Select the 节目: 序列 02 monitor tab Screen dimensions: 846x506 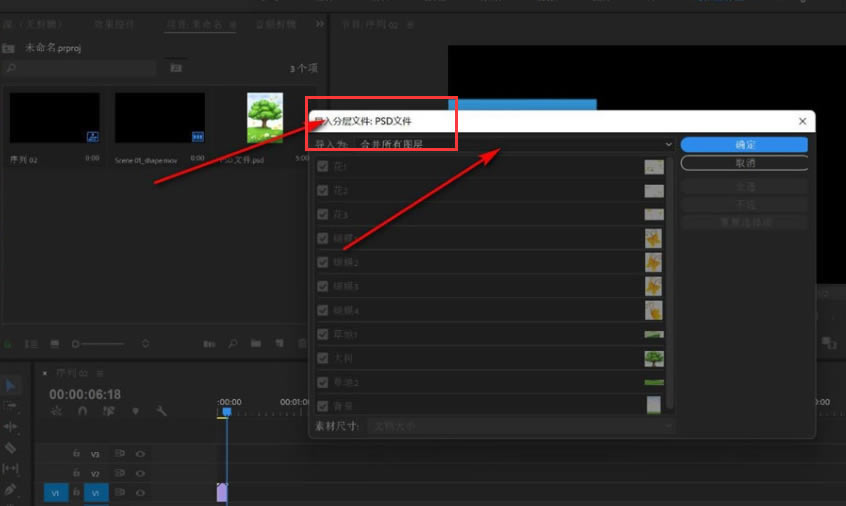tap(370, 25)
